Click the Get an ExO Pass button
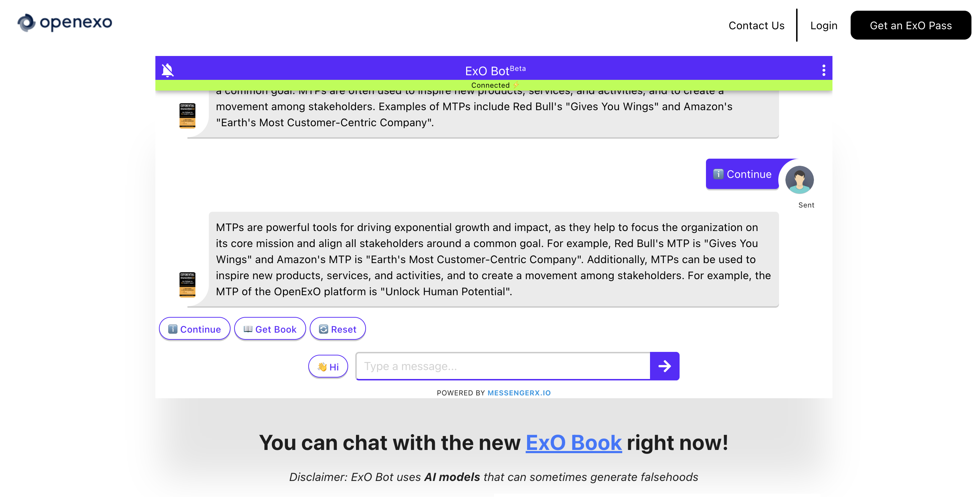Screen dimensions: 980x497 tap(911, 25)
